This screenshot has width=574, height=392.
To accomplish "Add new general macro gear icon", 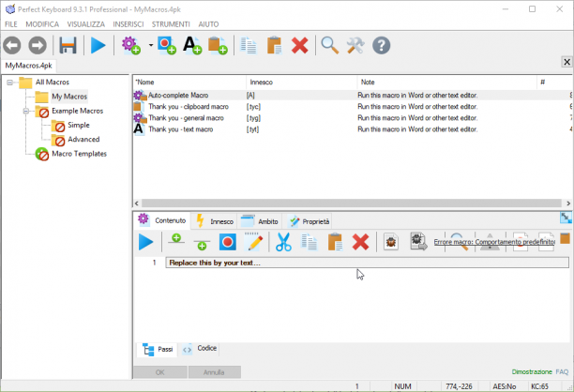I will pyautogui.click(x=131, y=45).
